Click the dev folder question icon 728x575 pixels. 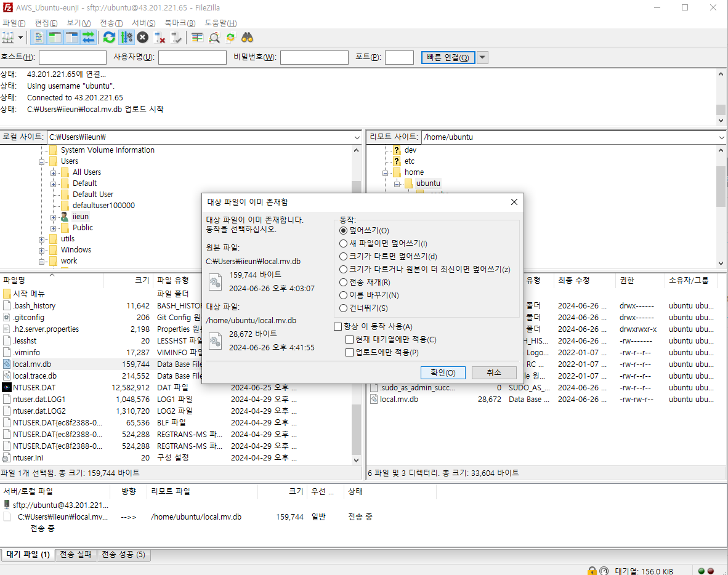tap(397, 150)
